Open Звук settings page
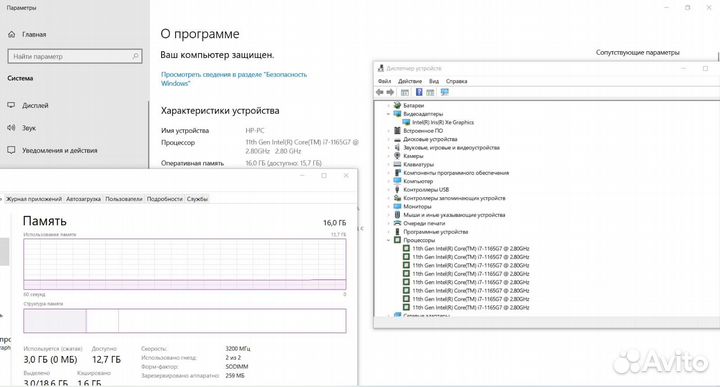 click(29, 128)
